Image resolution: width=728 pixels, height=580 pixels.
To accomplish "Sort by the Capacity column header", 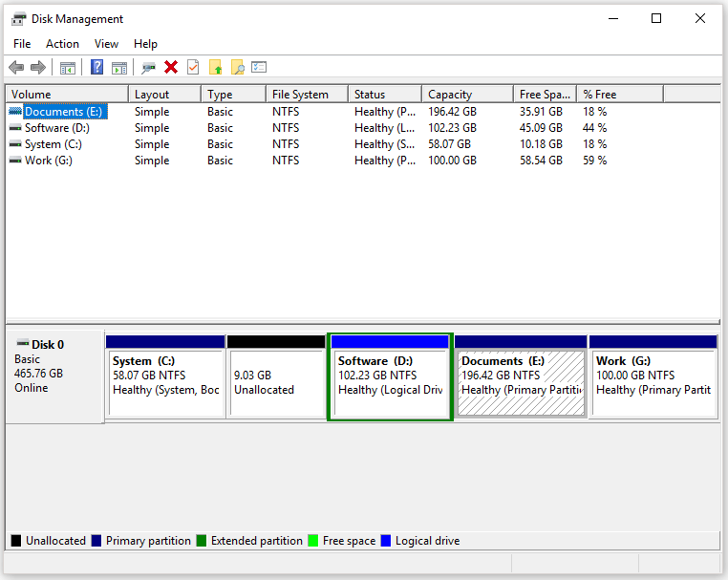I will pyautogui.click(x=467, y=95).
